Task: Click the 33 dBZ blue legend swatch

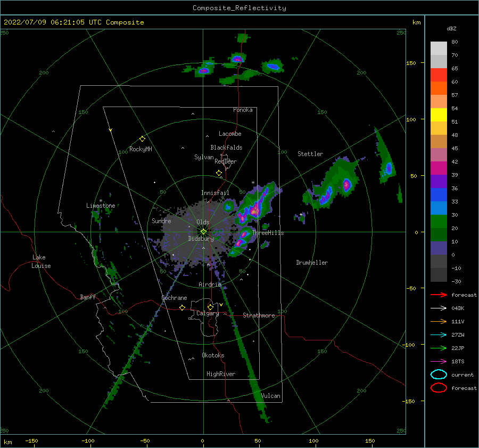Action: pos(439,208)
